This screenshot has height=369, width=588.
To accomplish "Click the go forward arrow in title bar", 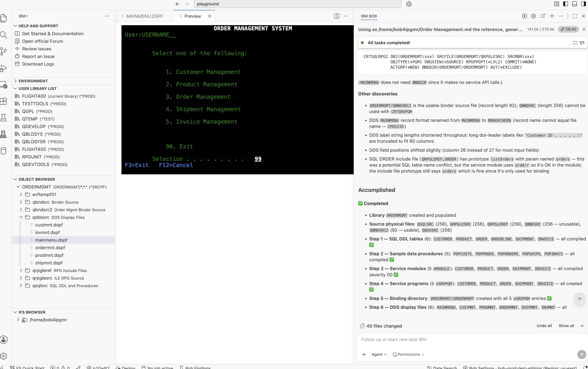I will (x=187, y=4).
